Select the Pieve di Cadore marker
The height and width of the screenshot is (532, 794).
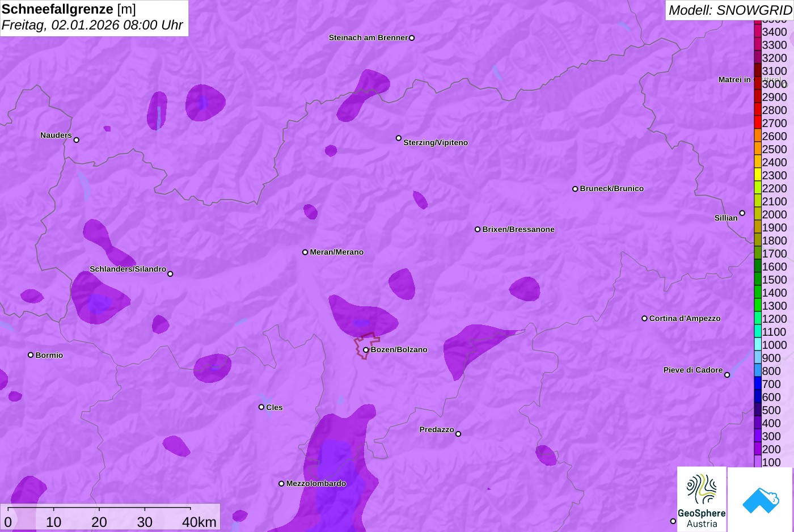pos(727,375)
